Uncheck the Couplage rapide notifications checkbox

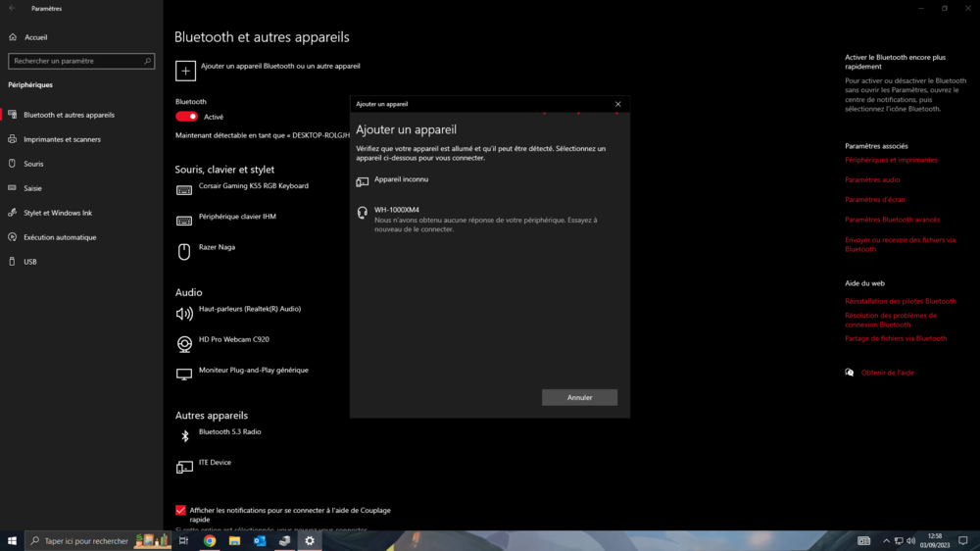pos(180,511)
